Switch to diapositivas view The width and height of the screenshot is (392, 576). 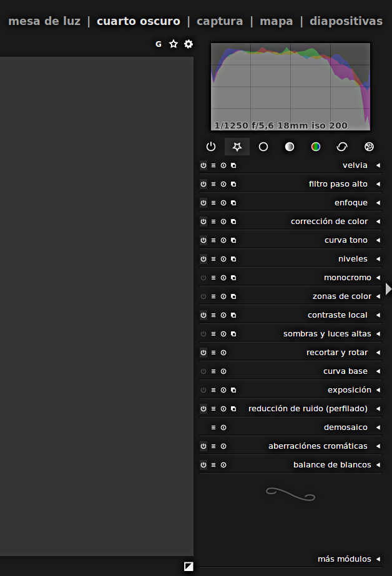click(346, 21)
